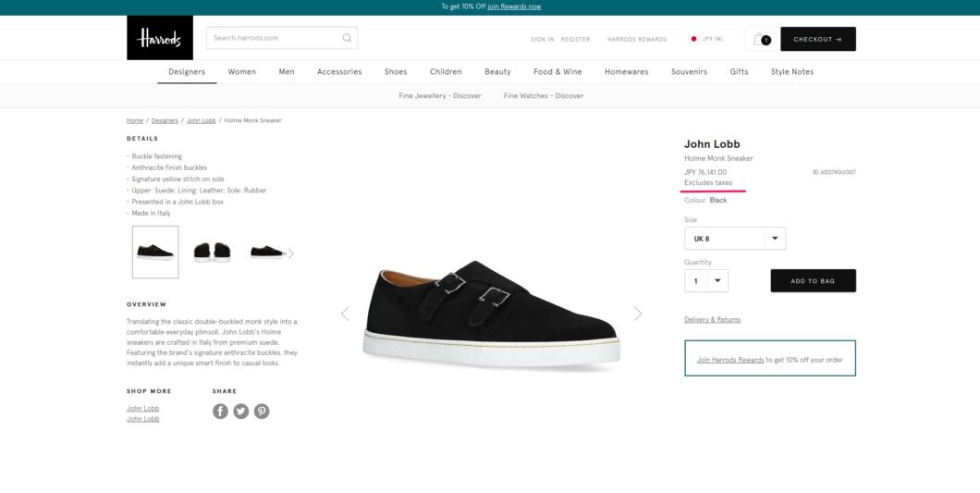This screenshot has height=493, width=980.
Task: Focus the Search harrods.com field
Action: click(282, 38)
